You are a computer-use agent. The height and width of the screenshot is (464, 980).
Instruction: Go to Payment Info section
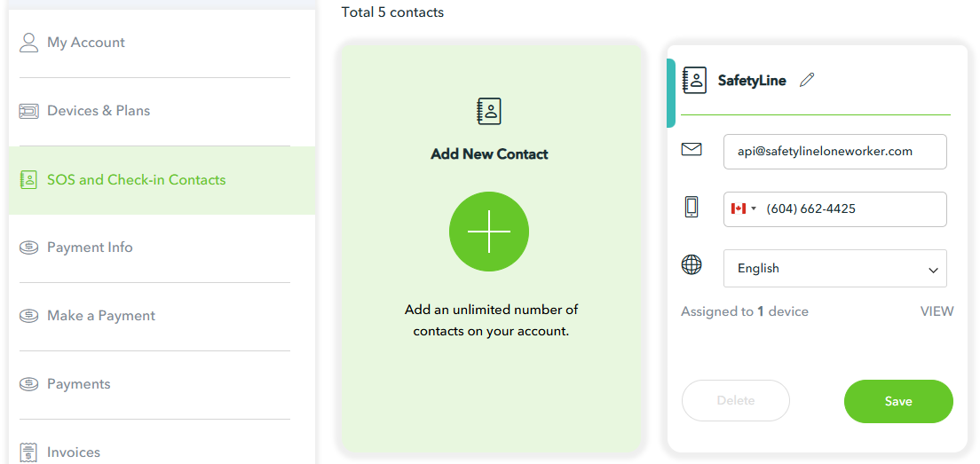click(90, 248)
